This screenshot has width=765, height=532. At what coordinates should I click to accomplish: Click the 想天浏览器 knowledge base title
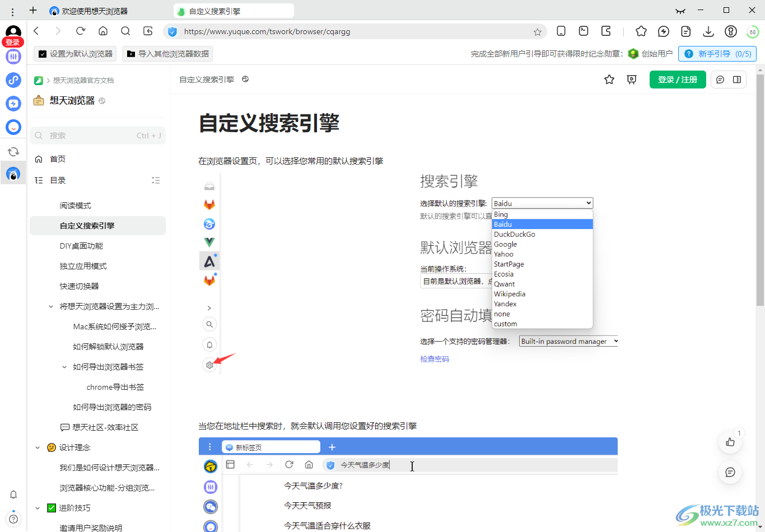pos(72,101)
